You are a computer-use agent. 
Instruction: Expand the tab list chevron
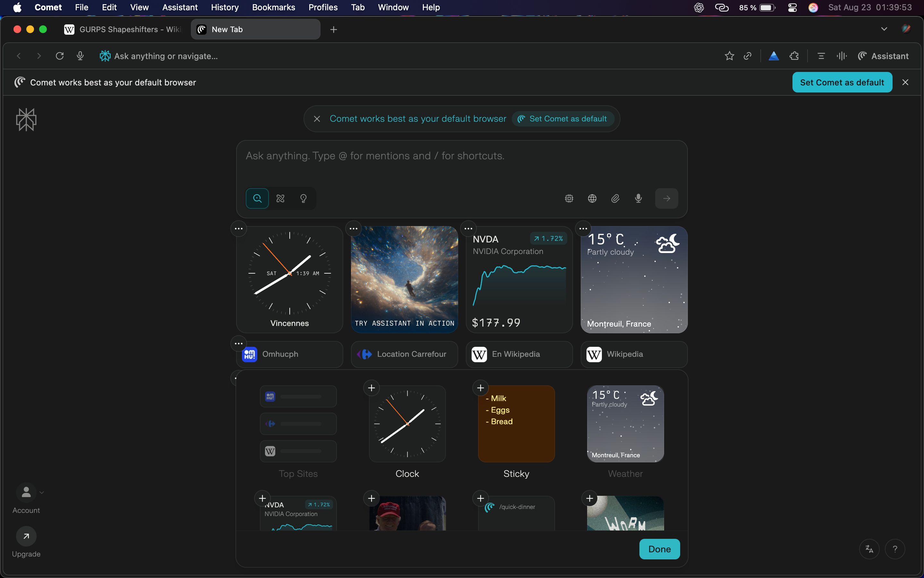coord(884,29)
